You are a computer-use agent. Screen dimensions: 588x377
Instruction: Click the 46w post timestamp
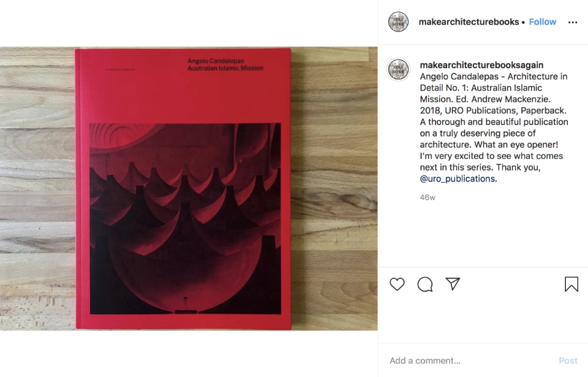click(427, 197)
